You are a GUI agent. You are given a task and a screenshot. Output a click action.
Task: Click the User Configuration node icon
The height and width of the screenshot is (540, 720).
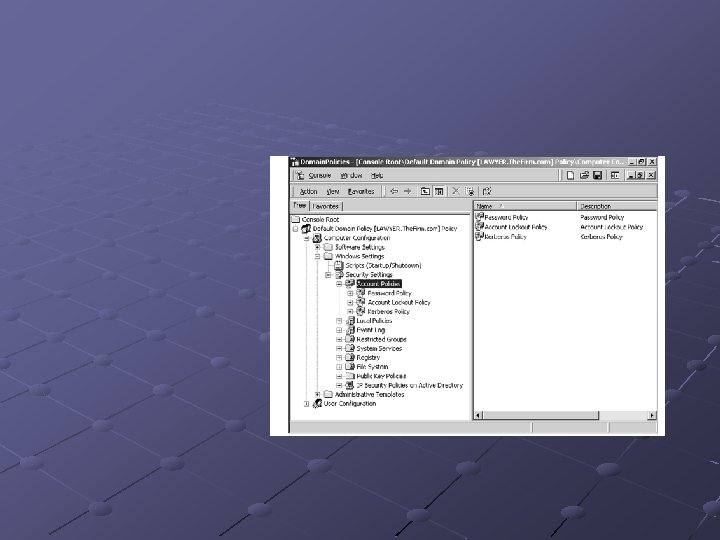(x=317, y=403)
